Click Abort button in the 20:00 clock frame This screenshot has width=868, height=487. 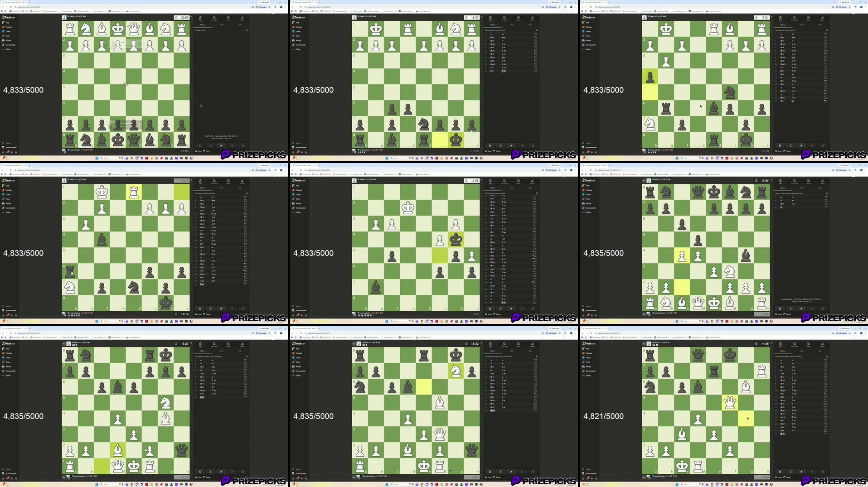point(207,151)
